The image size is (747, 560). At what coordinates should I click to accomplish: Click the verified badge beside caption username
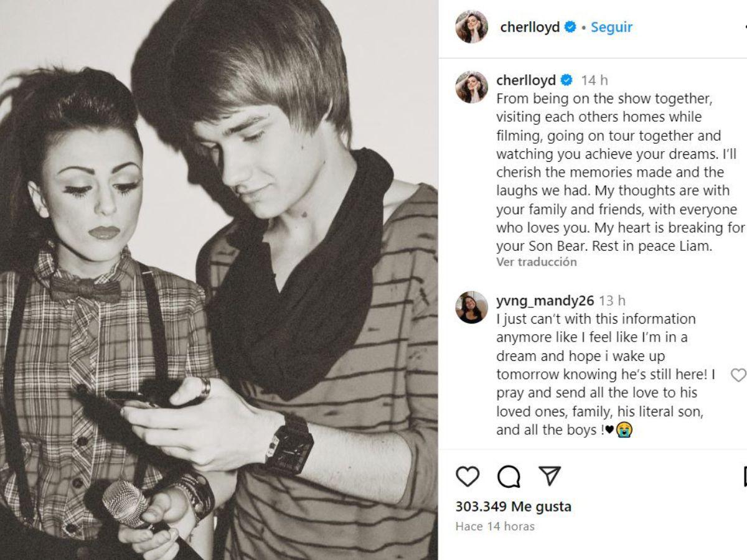point(566,80)
